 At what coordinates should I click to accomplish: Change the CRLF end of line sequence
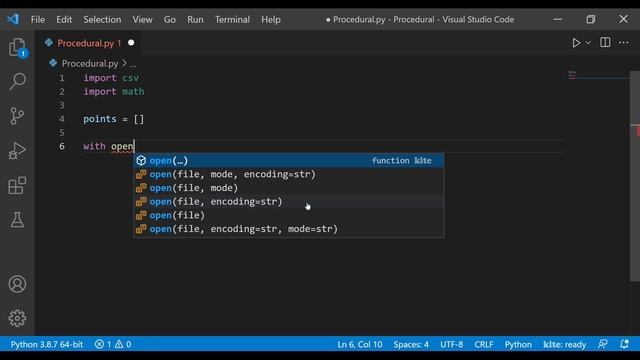(484, 344)
